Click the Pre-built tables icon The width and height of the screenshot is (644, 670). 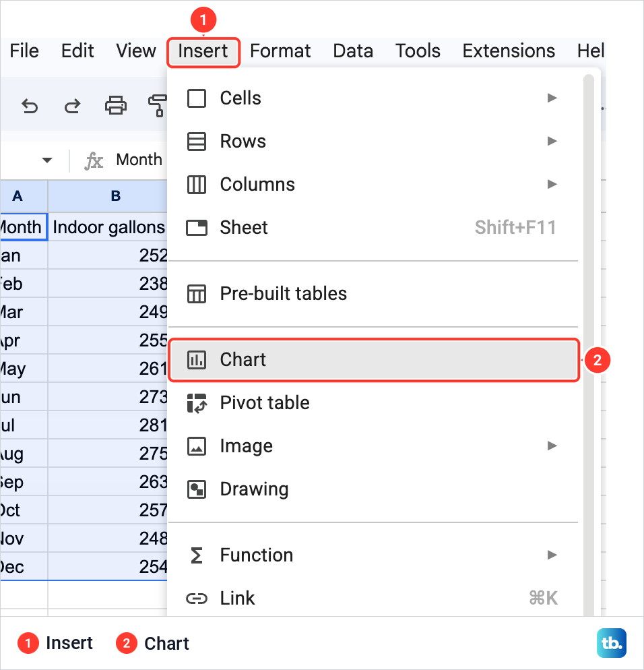pyautogui.click(x=197, y=294)
